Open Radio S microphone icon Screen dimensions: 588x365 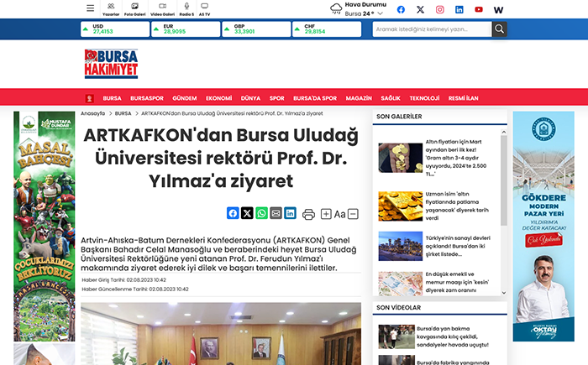pyautogui.click(x=186, y=9)
